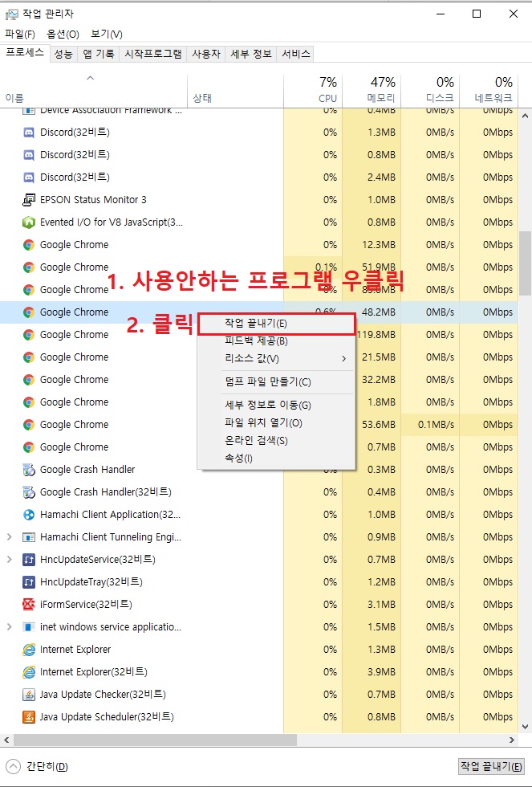This screenshot has width=532, height=787.
Task: Sort by the 네트워크 column header
Action: pyautogui.click(x=489, y=90)
